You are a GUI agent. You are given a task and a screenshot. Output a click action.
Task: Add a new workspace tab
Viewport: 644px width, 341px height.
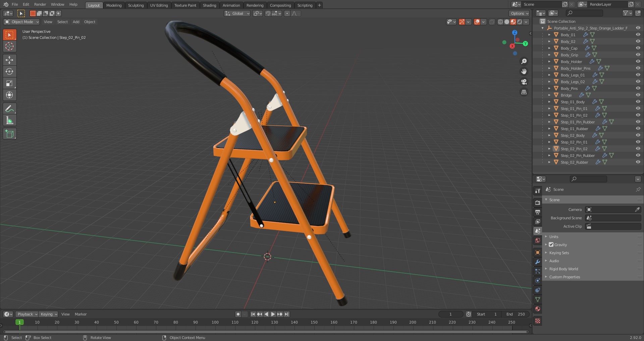pyautogui.click(x=319, y=5)
